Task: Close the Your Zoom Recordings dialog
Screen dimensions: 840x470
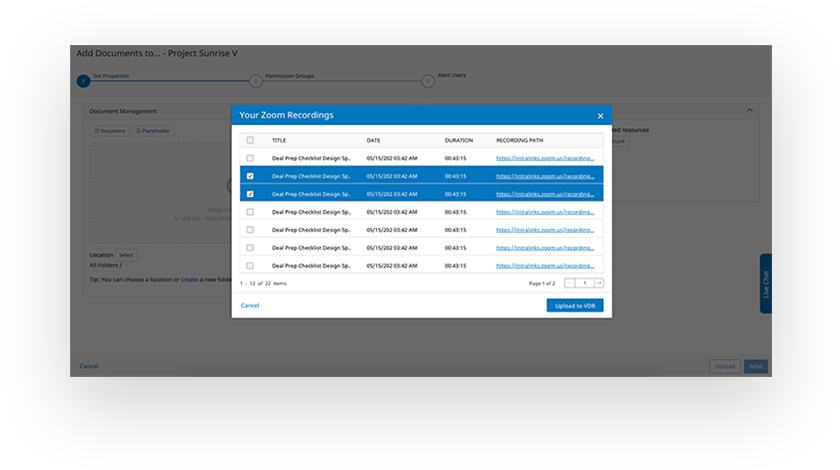Action: point(600,116)
